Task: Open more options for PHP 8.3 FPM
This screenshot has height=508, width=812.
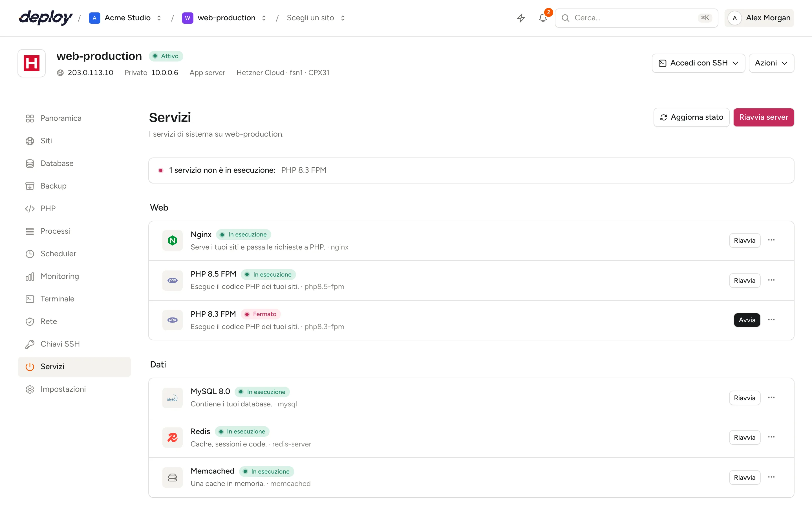Action: point(771,319)
